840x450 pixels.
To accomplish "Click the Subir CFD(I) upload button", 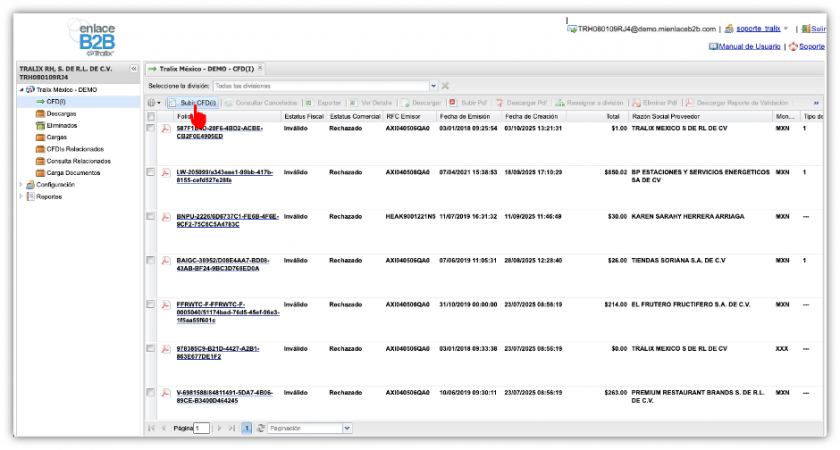I will (192, 103).
